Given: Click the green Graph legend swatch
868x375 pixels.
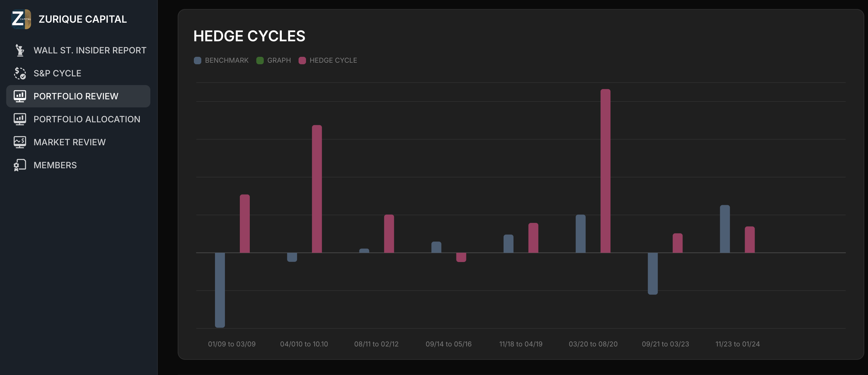Looking at the screenshot, I should click(x=260, y=60).
